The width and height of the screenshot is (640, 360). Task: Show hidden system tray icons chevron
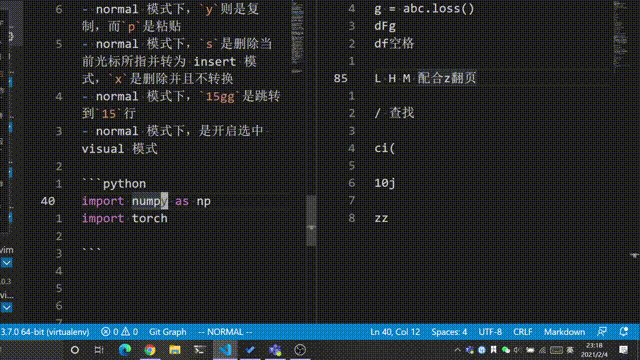[458, 350]
